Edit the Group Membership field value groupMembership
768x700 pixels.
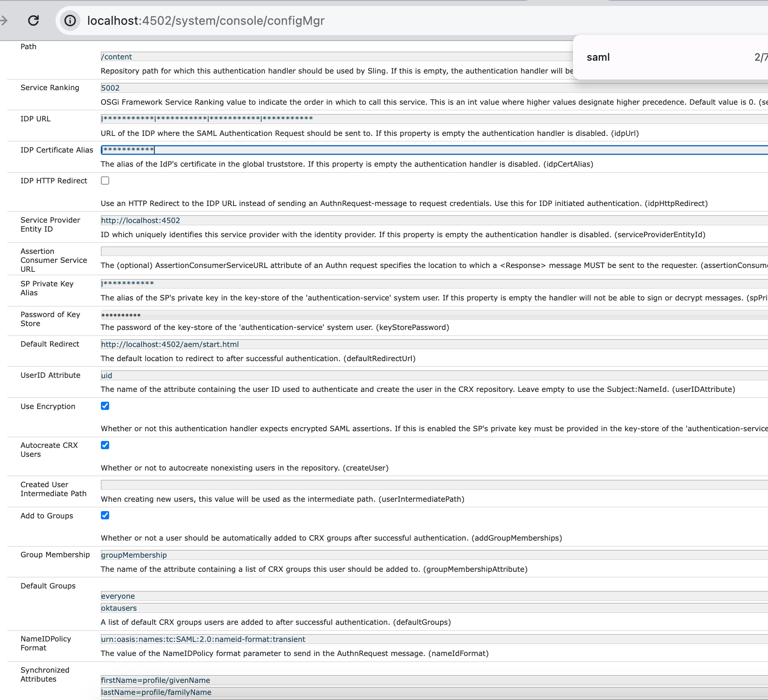click(x=434, y=555)
